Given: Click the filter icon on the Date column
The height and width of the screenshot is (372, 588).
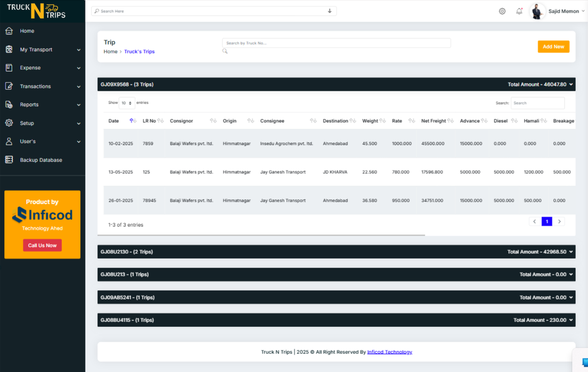Looking at the screenshot, I should [x=132, y=121].
